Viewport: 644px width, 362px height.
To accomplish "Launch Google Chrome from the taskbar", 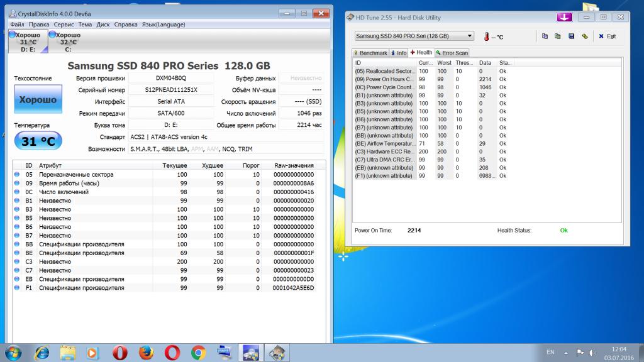I will tap(198, 352).
